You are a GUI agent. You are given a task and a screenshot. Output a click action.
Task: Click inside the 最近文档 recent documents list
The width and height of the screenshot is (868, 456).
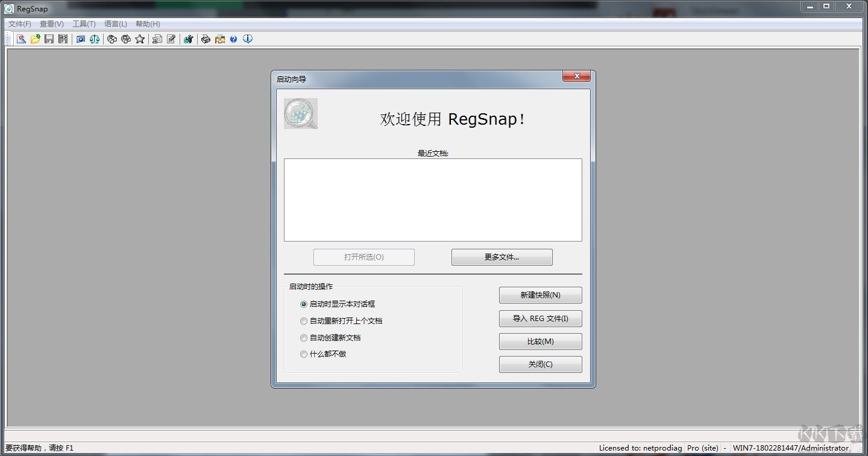coord(432,199)
